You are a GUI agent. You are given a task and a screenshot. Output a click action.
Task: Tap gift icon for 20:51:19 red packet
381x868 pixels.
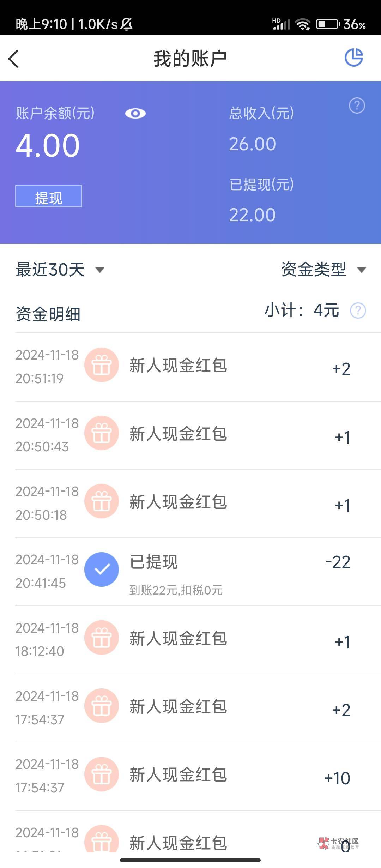(102, 365)
